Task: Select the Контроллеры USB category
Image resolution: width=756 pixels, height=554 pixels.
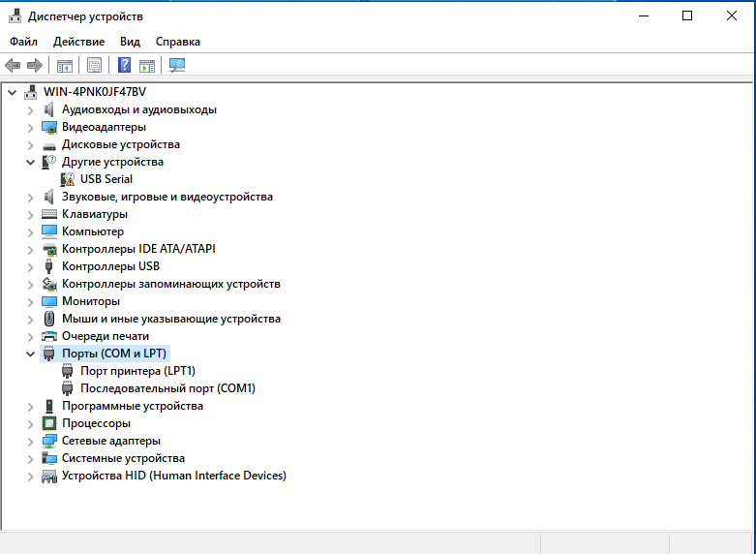Action: click(x=110, y=266)
